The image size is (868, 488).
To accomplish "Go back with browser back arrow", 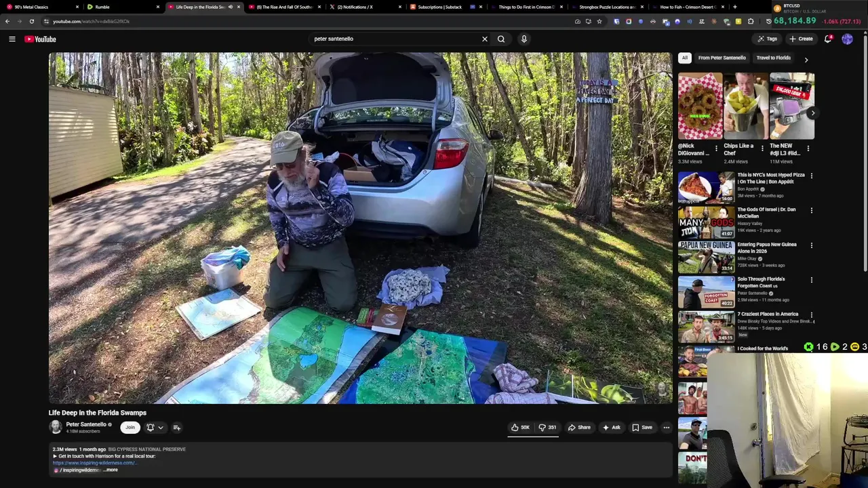I will click(7, 21).
